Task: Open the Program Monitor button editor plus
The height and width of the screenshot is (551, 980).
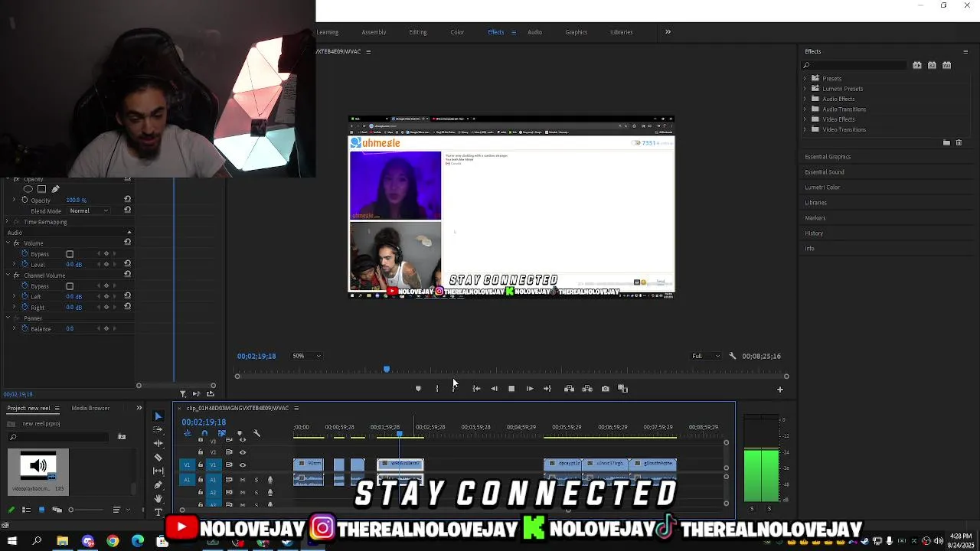Action: [780, 390]
